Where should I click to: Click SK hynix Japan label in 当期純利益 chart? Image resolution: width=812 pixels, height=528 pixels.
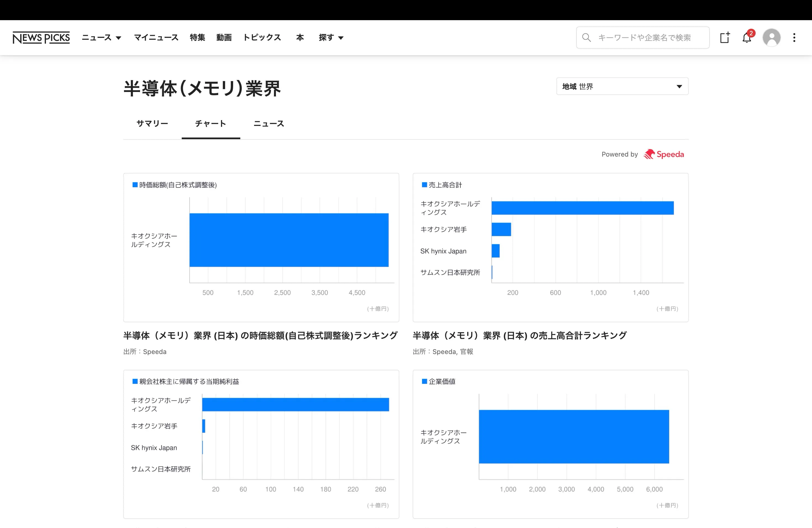click(154, 448)
